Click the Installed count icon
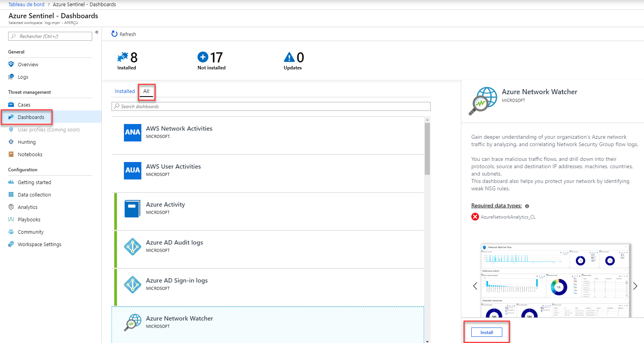This screenshot has width=644, height=343. click(x=122, y=57)
